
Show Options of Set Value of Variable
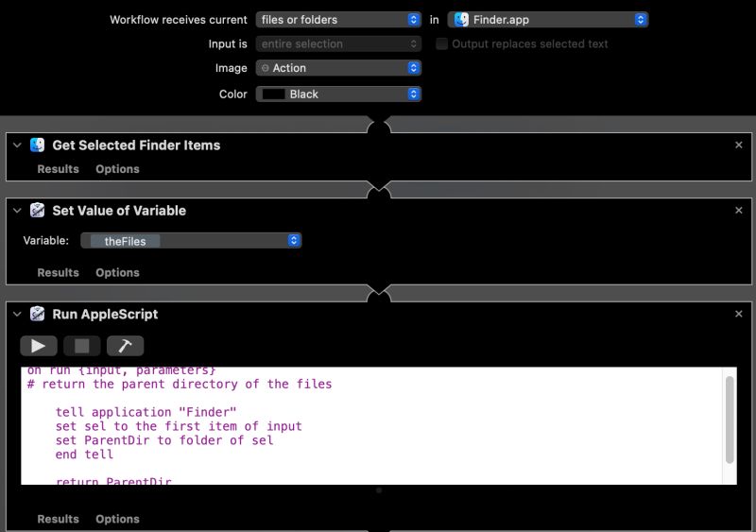[x=117, y=272]
